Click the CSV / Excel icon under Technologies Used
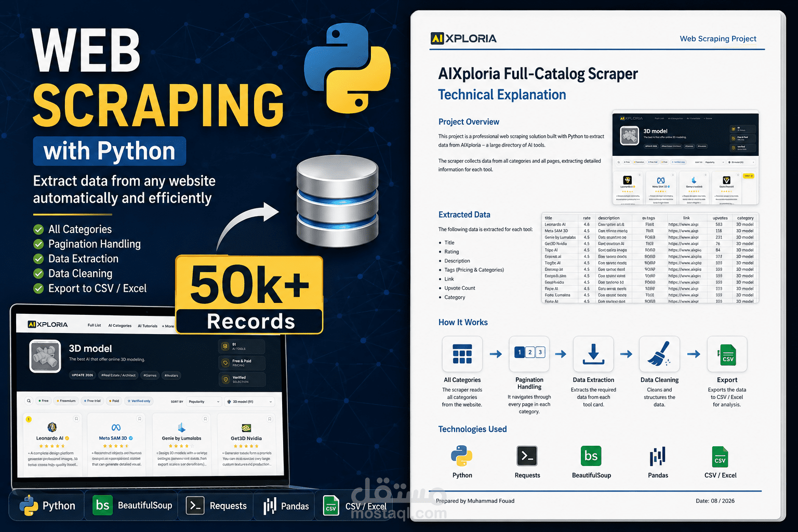Image resolution: width=798 pixels, height=532 pixels. 720,457
